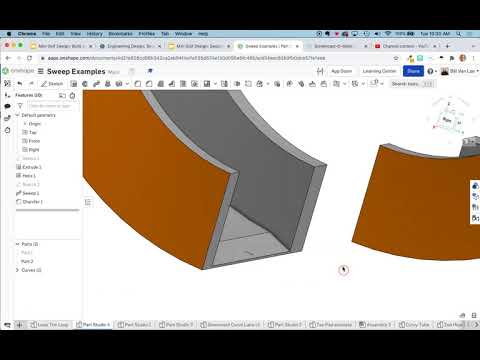Open the Learning Center

point(379,71)
